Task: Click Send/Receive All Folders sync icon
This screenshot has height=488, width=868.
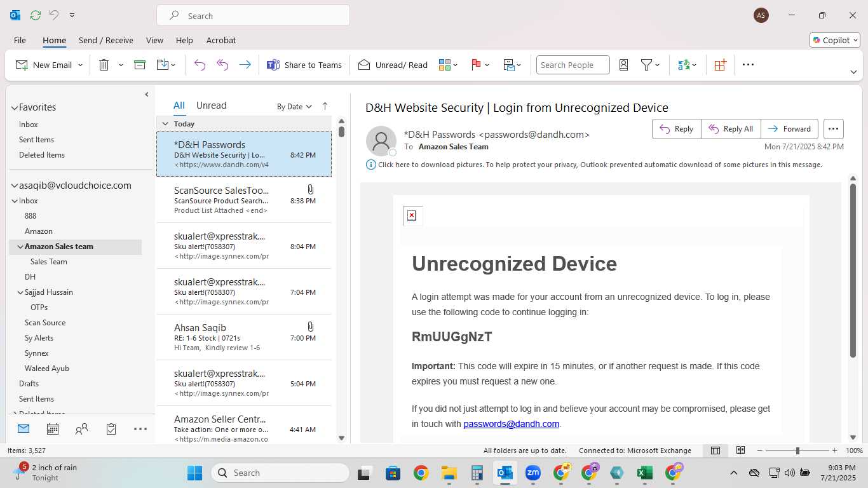Action: pos(35,15)
